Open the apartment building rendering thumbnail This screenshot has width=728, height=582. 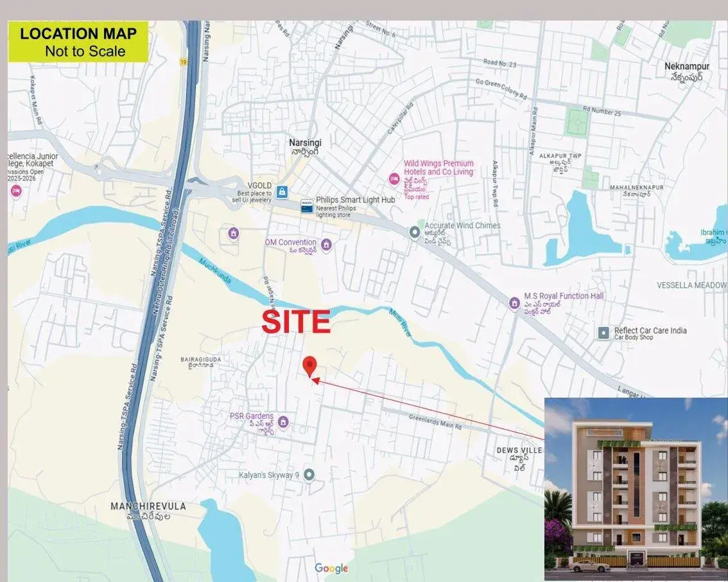coord(636,489)
